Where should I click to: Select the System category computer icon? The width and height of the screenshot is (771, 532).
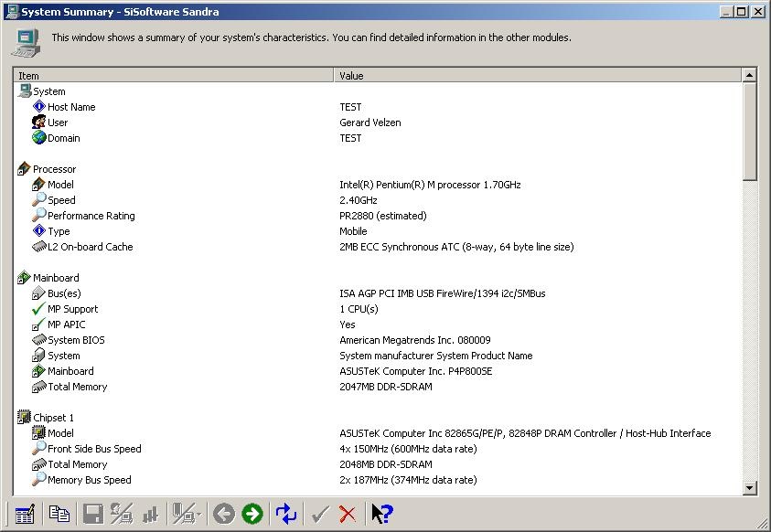tap(25, 90)
